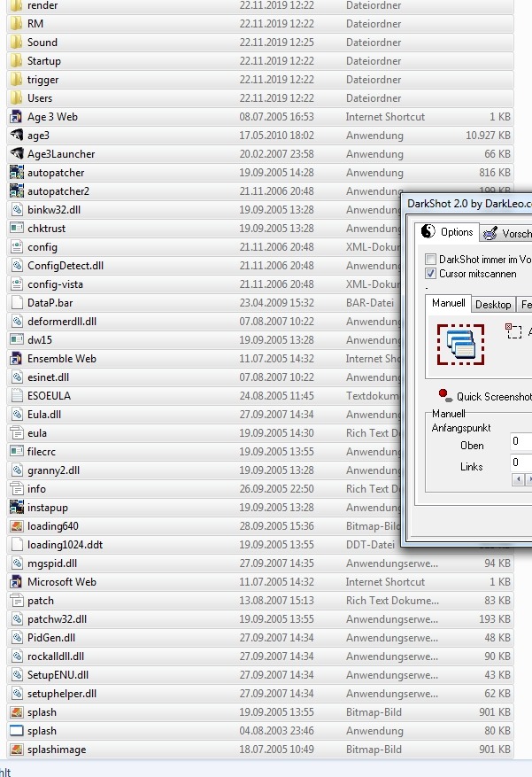The width and height of the screenshot is (532, 777).
Task: Click the info rich text file name
Action: 36,488
